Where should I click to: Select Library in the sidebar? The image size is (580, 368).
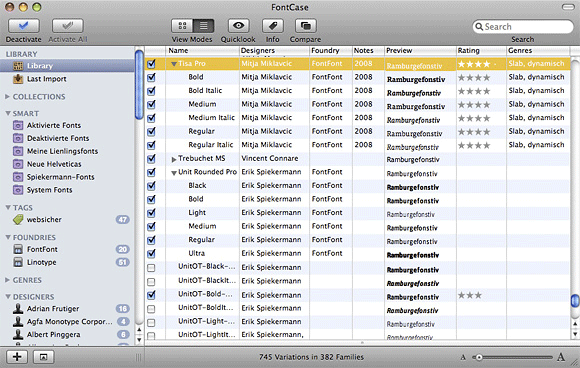[67, 66]
